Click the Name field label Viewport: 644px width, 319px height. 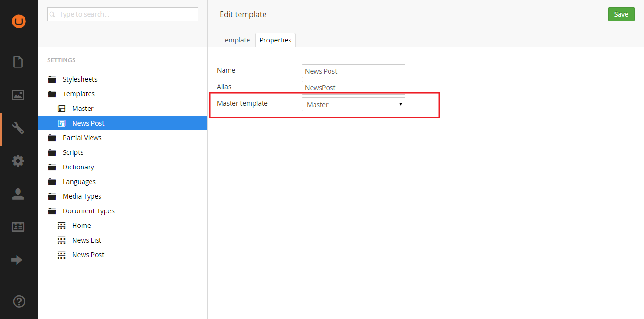(226, 70)
